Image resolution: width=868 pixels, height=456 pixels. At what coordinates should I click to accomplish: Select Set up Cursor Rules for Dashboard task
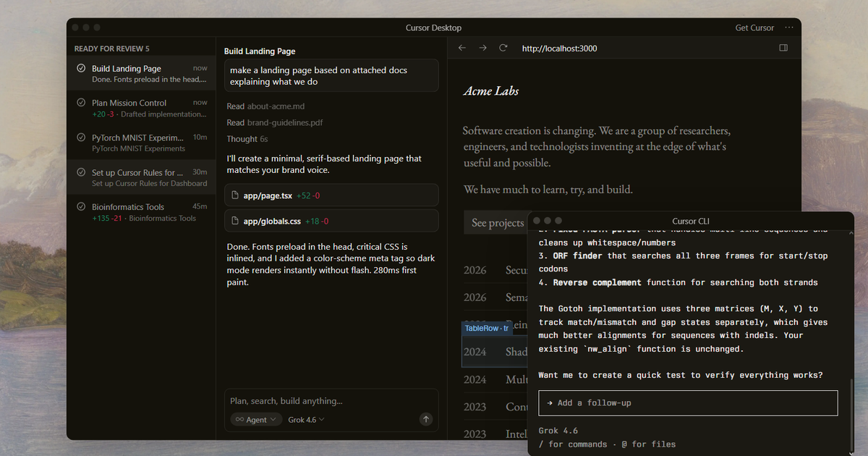coord(141,178)
